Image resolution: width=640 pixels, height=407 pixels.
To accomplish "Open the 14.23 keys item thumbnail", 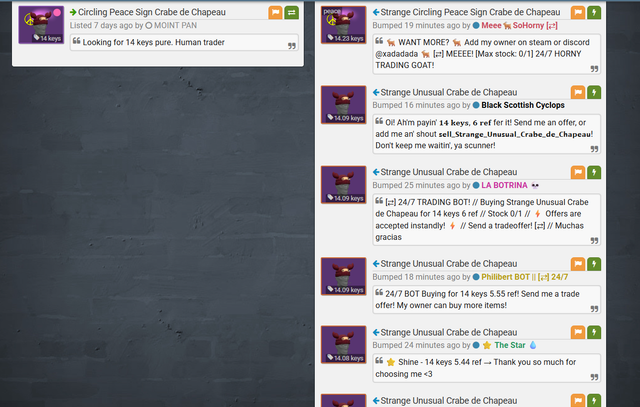I will click(344, 24).
